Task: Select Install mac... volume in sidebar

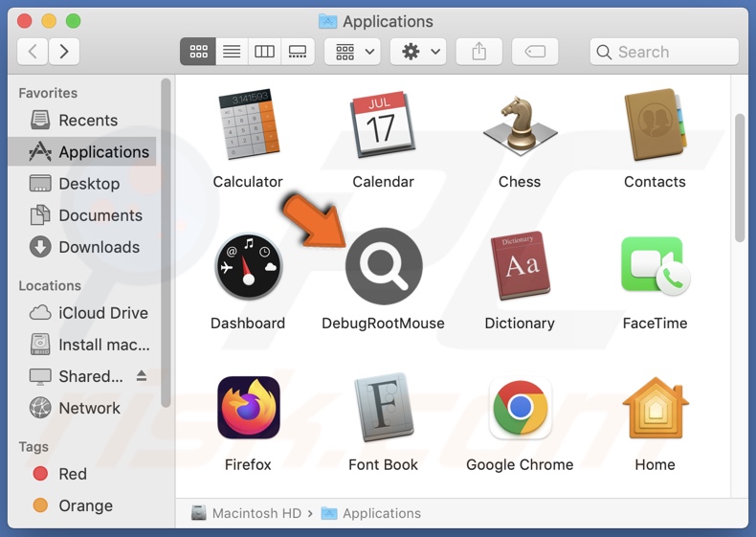Action: click(82, 345)
